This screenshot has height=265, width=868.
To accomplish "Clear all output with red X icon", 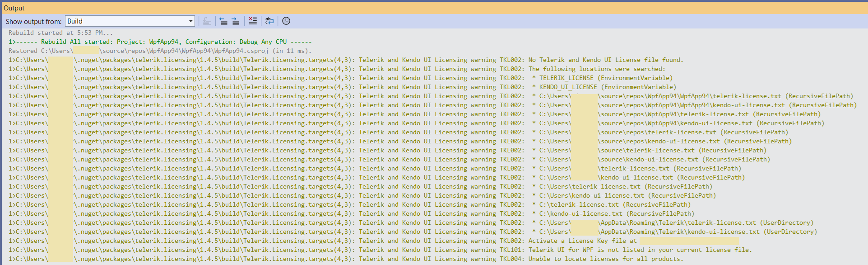I will tap(253, 21).
